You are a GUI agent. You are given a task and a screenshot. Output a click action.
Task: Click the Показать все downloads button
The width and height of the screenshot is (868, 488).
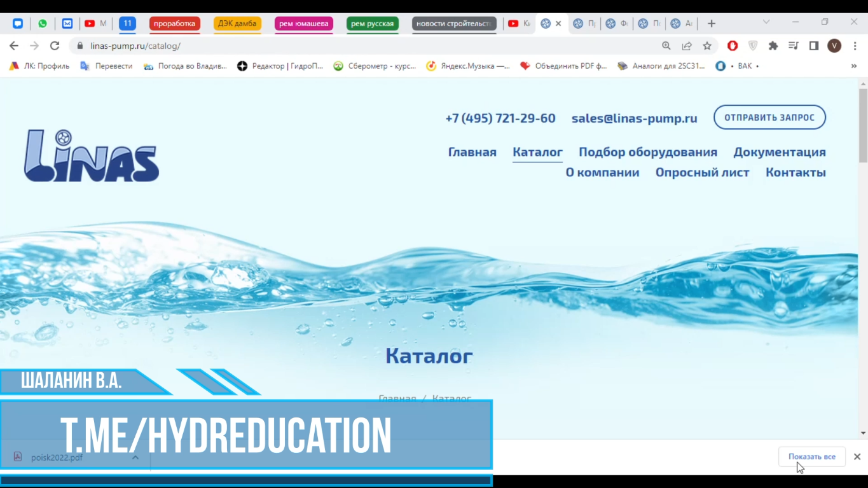coord(812,457)
